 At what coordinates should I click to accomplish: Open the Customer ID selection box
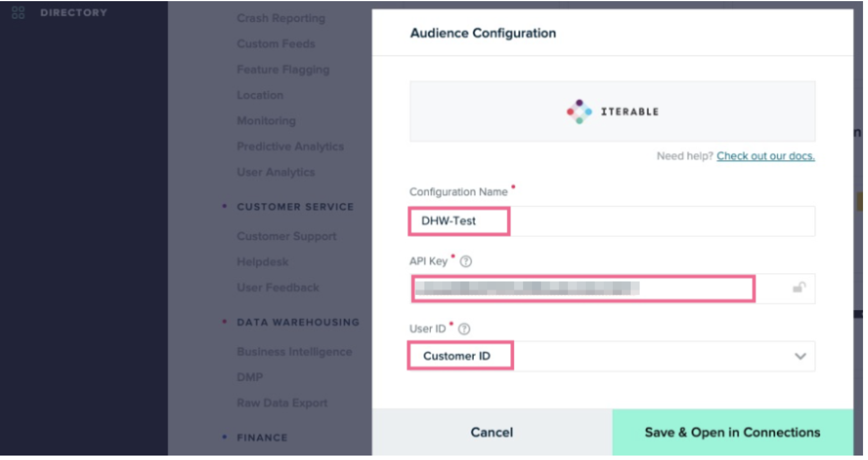[612, 356]
